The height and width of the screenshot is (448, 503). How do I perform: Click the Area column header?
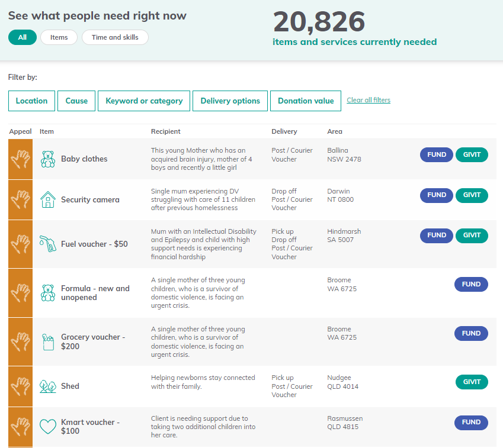tap(335, 131)
